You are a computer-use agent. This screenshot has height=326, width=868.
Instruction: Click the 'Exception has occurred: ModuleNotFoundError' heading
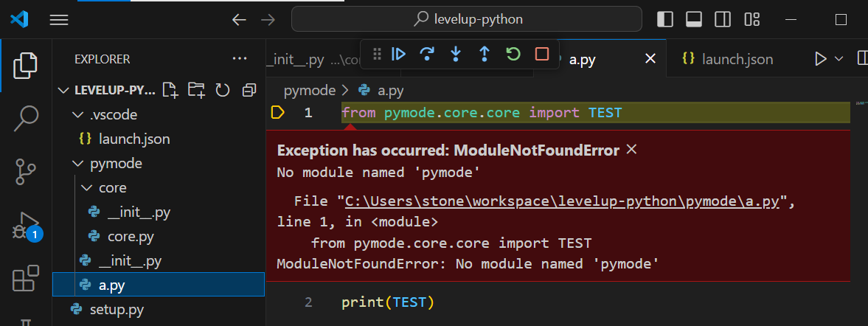[448, 150]
